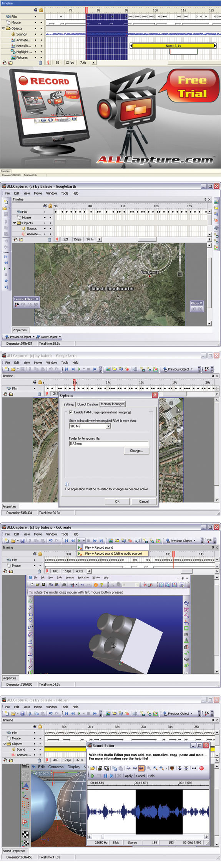
Task: Choose the plain Play + Record sound menu entry
Action: (x=113, y=547)
